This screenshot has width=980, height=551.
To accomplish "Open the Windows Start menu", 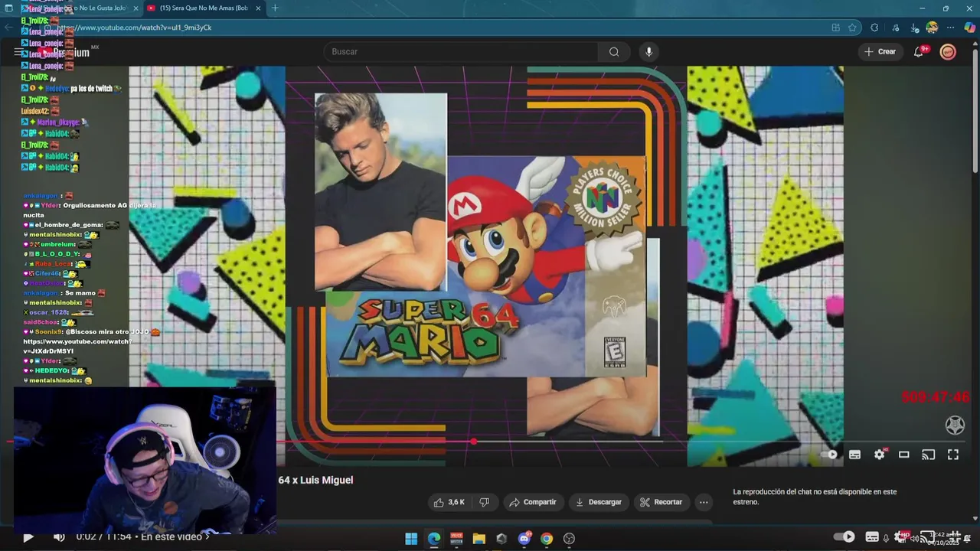I will click(x=411, y=539).
